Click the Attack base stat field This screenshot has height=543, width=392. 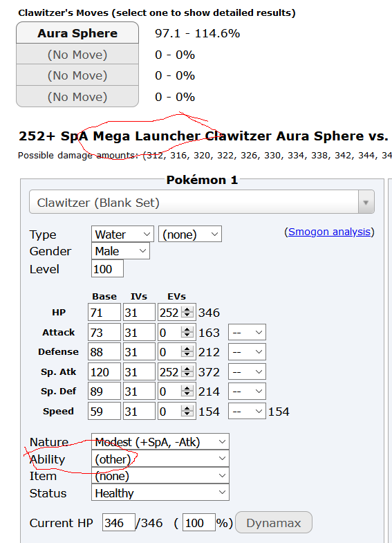click(104, 333)
